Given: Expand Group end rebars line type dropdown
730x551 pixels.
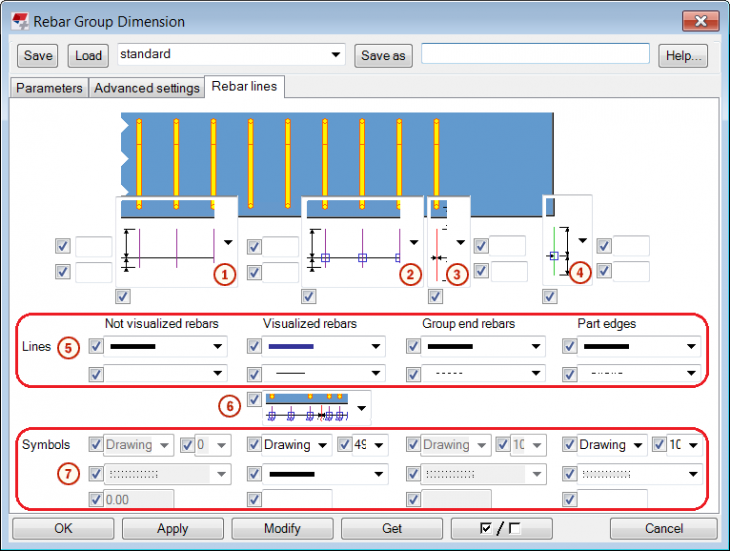Looking at the screenshot, I should click(x=534, y=374).
